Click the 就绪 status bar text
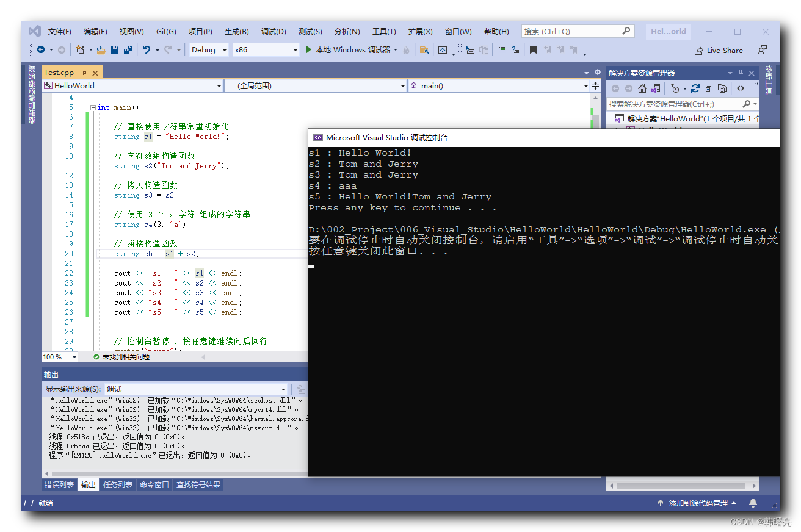 (46, 503)
